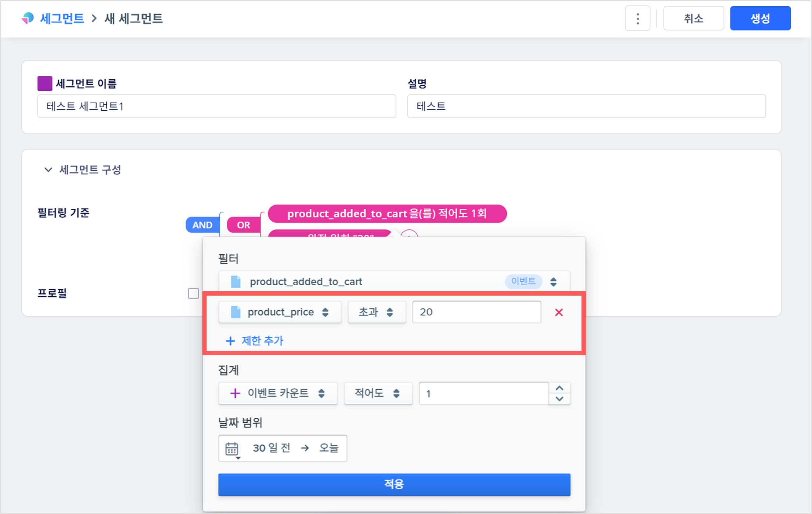
Task: Click the 취소 button
Action: point(693,18)
